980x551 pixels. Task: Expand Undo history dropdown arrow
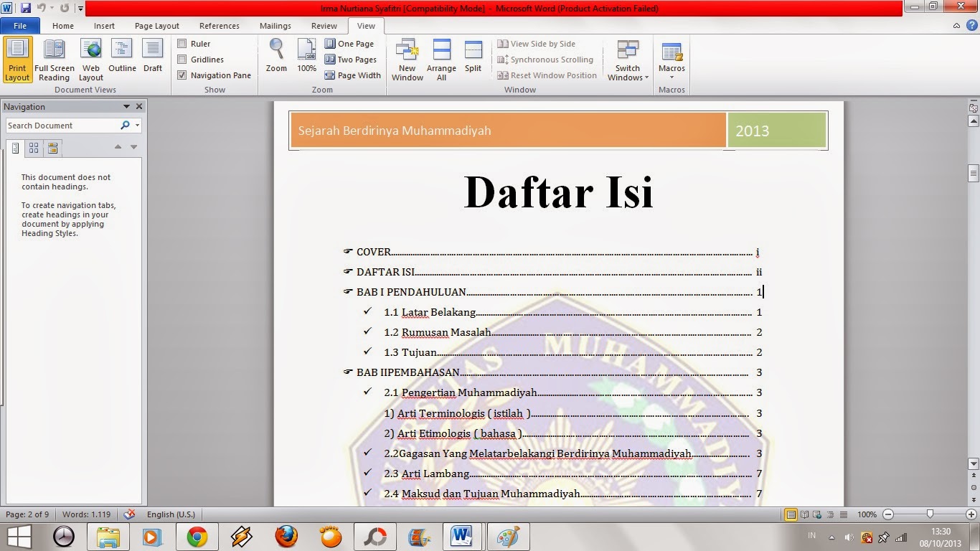tap(52, 8)
